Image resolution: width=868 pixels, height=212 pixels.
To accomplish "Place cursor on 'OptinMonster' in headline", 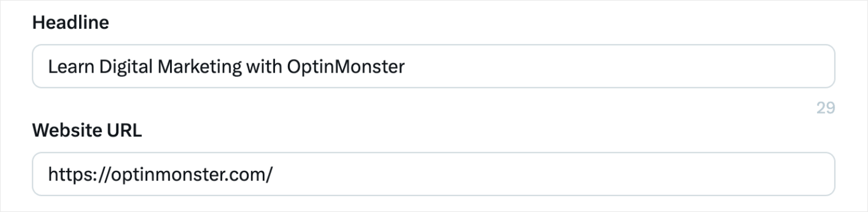I will click(x=345, y=67).
